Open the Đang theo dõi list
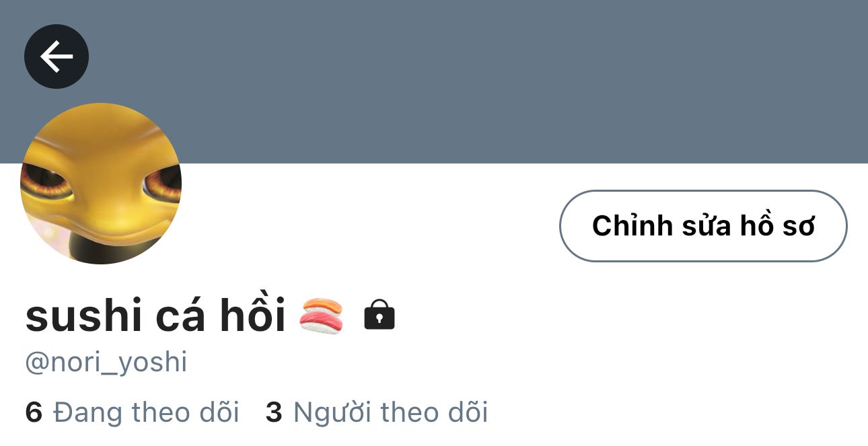The height and width of the screenshot is (446, 868). (x=132, y=412)
